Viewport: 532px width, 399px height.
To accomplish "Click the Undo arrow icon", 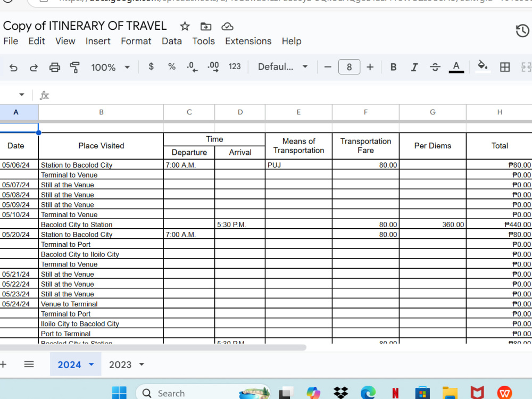I will (x=13, y=68).
